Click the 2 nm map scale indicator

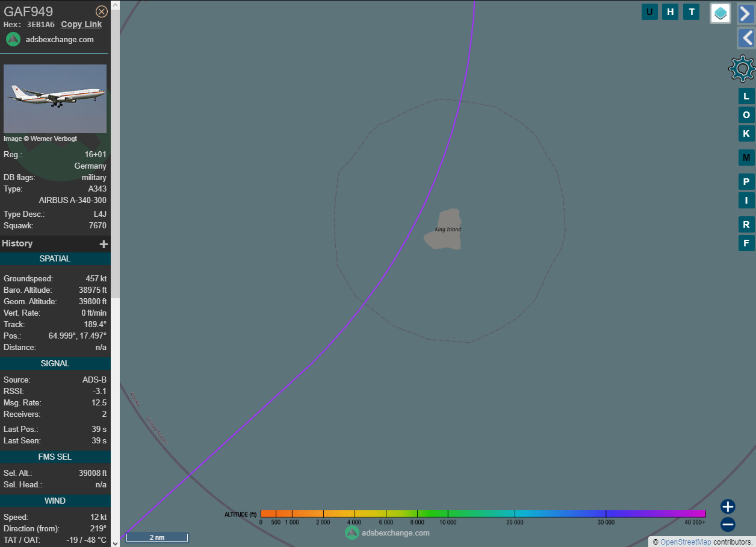pos(157,537)
